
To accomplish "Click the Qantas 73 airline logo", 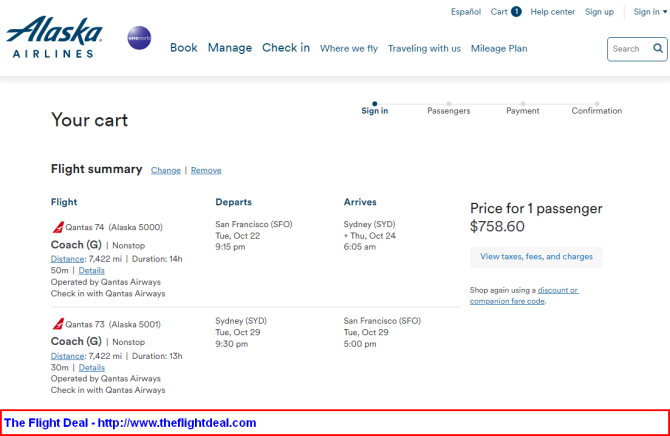I will (x=58, y=324).
